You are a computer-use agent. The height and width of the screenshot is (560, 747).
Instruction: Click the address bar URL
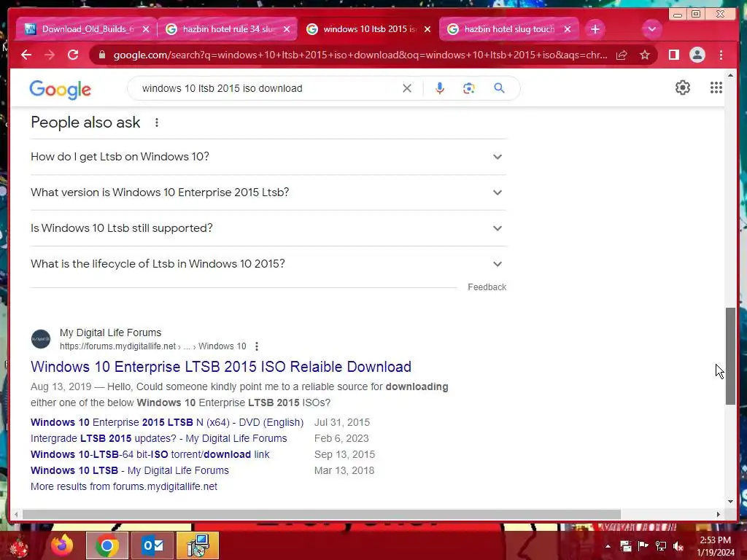point(360,55)
